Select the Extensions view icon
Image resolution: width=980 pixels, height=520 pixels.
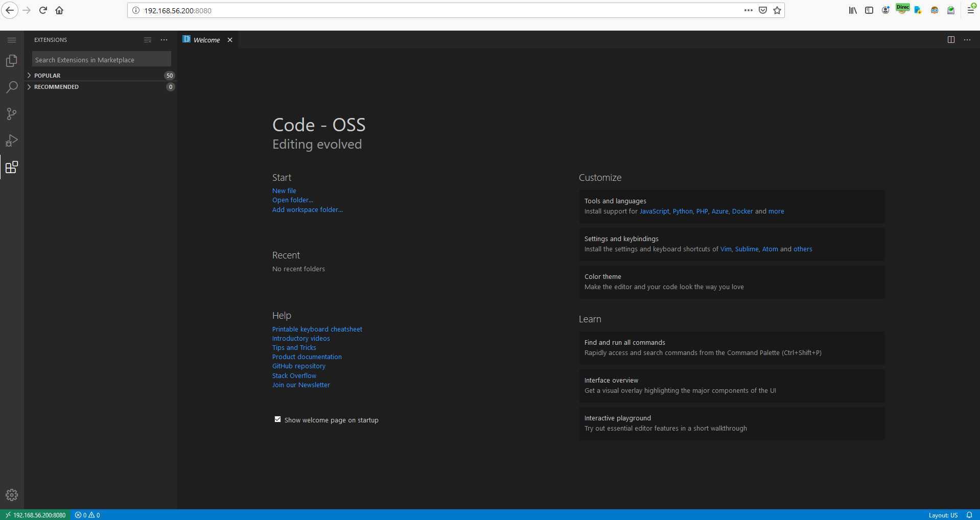(12, 167)
